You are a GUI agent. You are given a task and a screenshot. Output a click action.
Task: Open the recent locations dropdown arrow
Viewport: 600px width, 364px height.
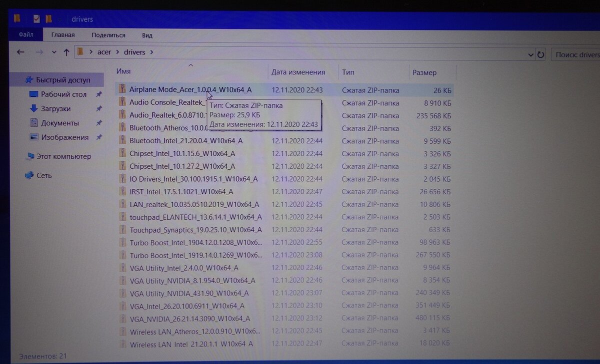pyautogui.click(x=54, y=52)
